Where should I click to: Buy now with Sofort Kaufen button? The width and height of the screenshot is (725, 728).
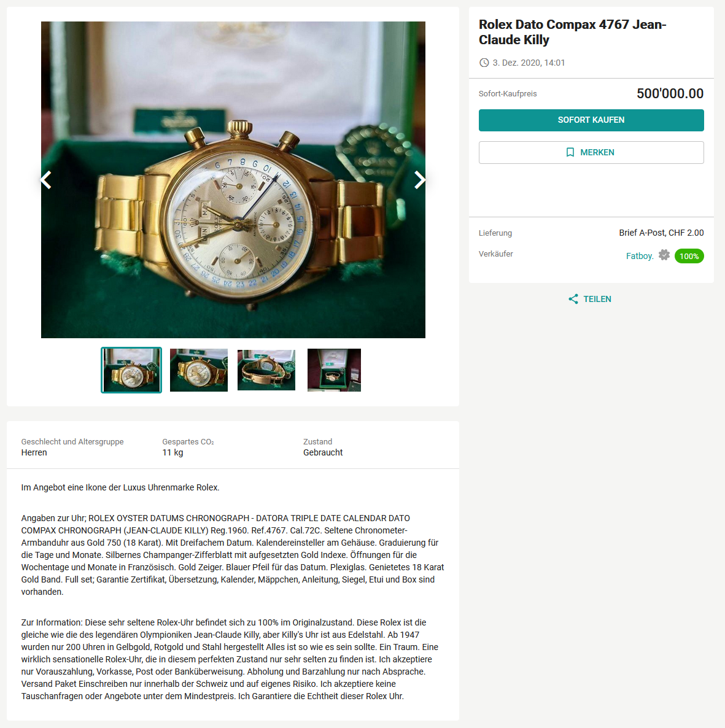(591, 120)
